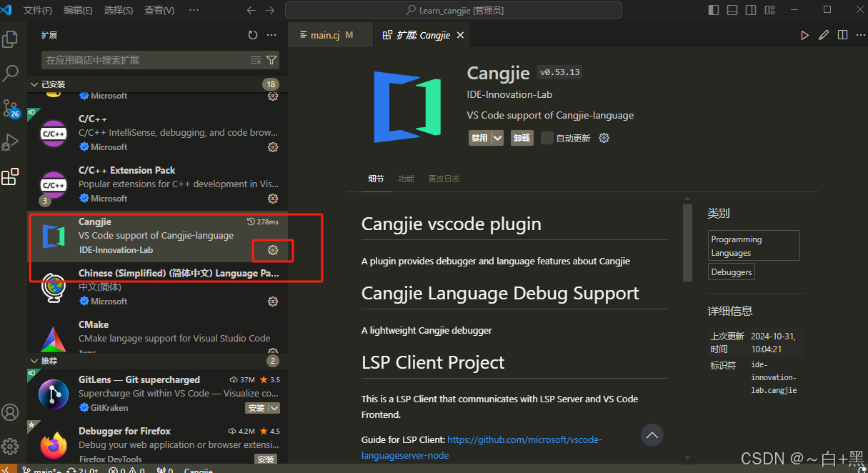The height and width of the screenshot is (473, 868).
Task: Click the readme vertical scrollbar thumb
Action: point(688,243)
